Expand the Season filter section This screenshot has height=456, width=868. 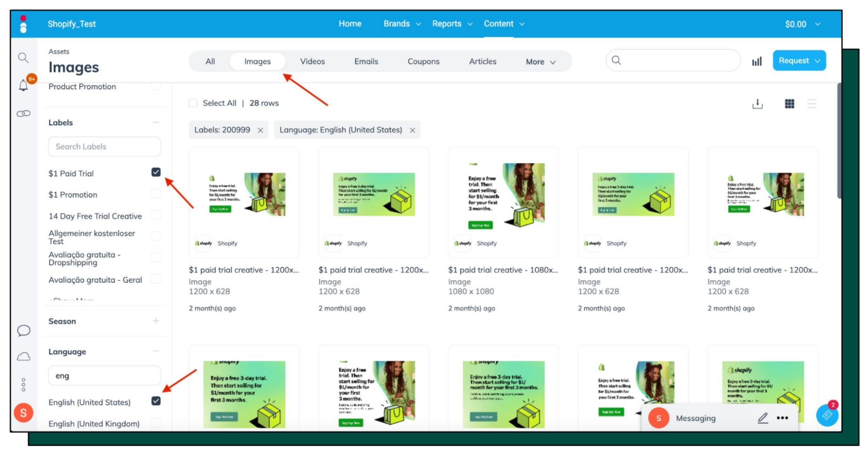(156, 321)
